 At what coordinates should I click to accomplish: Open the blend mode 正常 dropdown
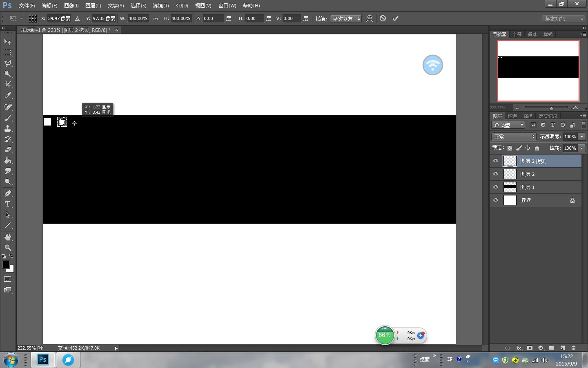pos(513,137)
